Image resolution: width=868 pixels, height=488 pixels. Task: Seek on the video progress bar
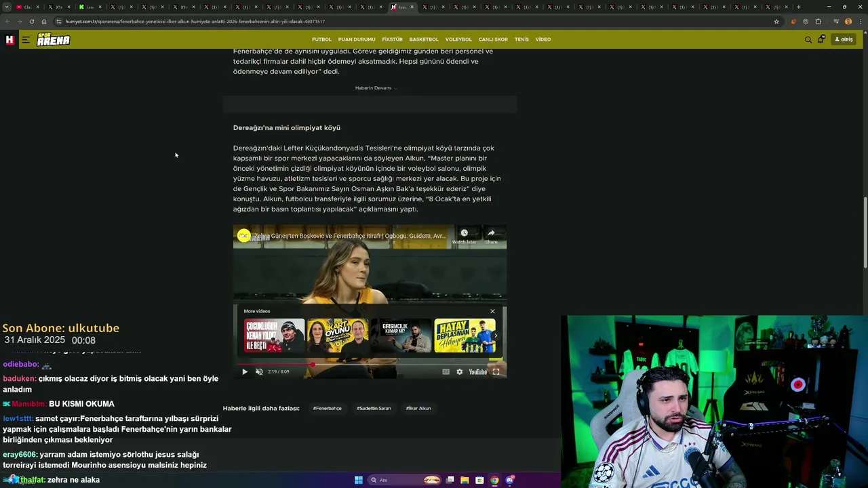[370, 365]
